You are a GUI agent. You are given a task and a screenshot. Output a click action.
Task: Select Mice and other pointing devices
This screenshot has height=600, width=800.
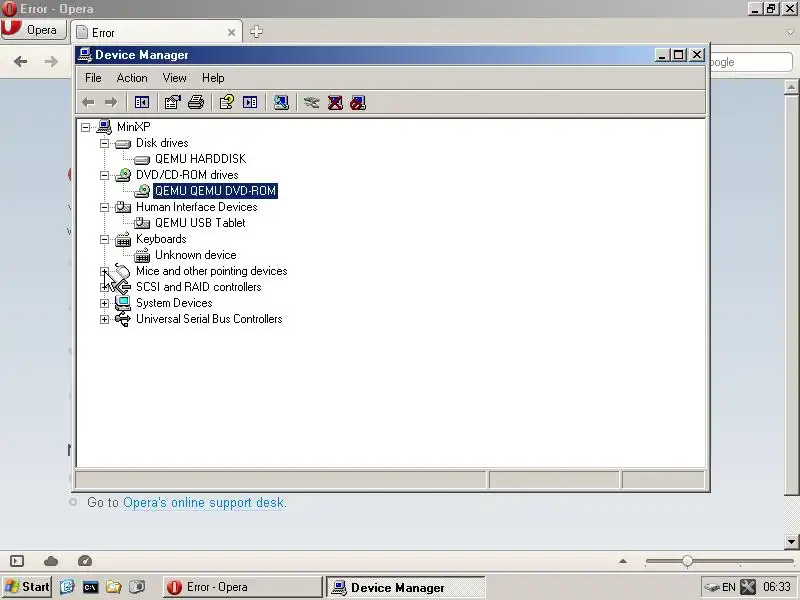tap(211, 271)
